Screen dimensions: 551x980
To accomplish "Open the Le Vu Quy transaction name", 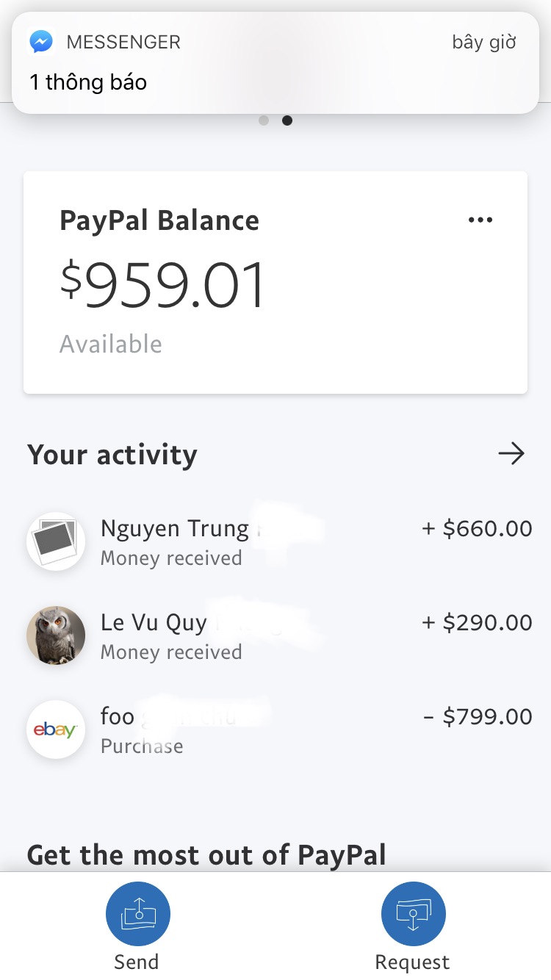I will tap(154, 623).
